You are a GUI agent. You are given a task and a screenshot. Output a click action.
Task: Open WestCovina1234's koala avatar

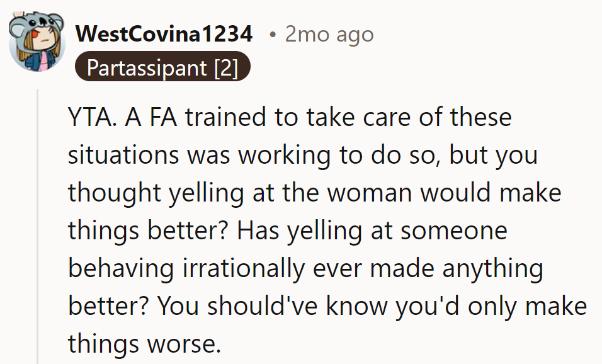[37, 42]
